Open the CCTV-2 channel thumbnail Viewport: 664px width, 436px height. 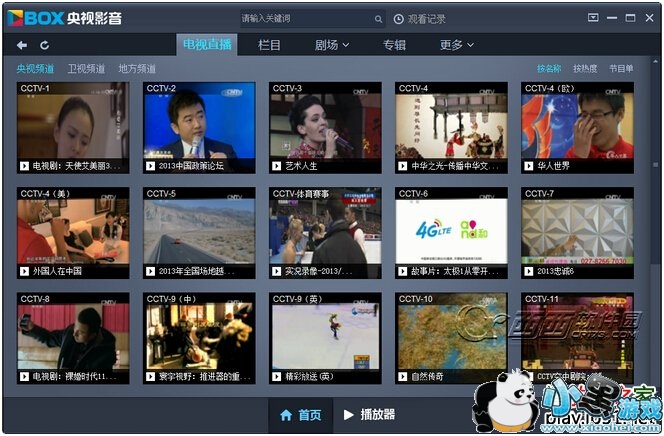pyautogui.click(x=199, y=127)
